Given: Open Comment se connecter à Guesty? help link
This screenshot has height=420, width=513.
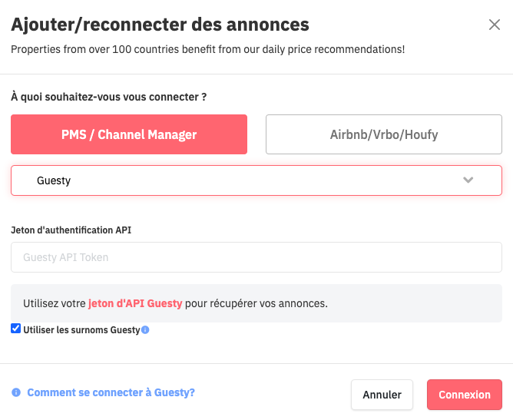Looking at the screenshot, I should [111, 392].
